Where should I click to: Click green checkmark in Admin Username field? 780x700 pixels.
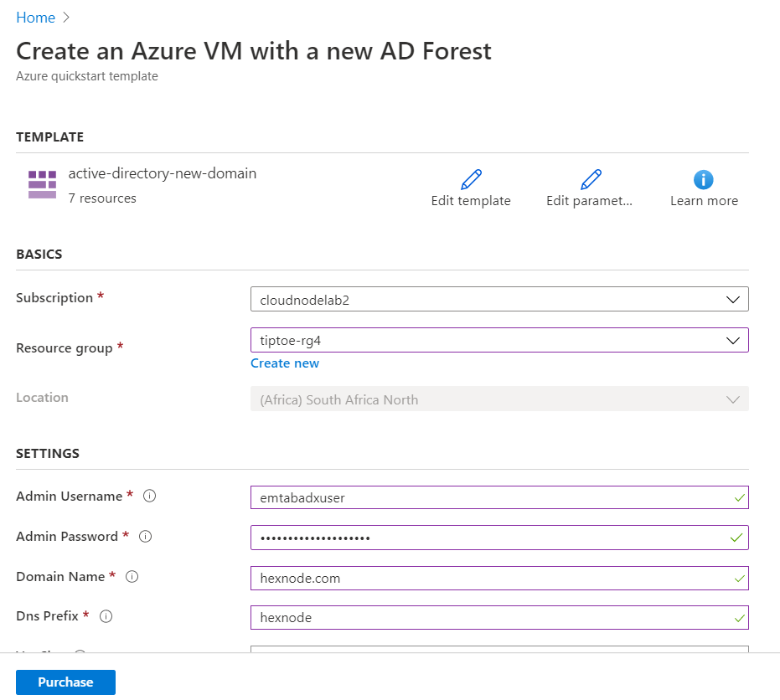click(739, 497)
